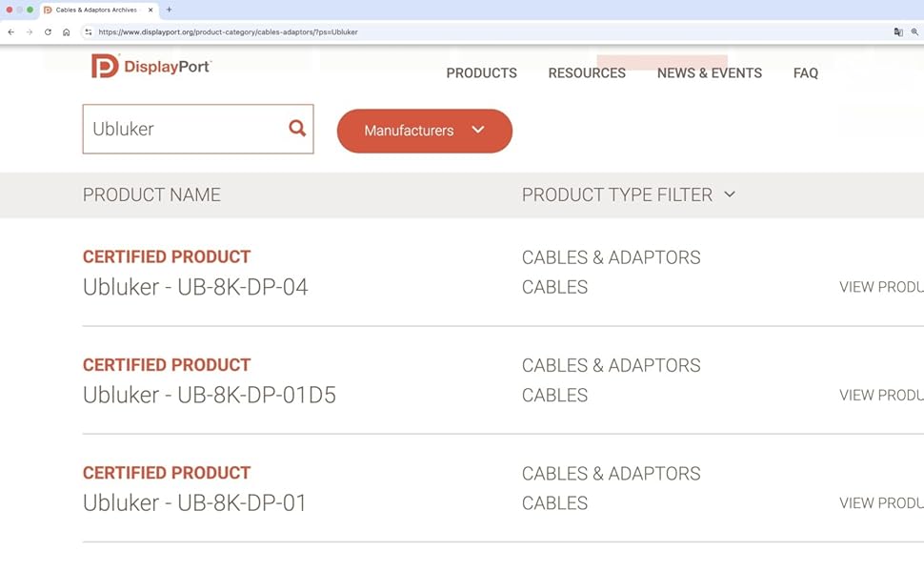Click the DisplayPort logo

click(151, 66)
